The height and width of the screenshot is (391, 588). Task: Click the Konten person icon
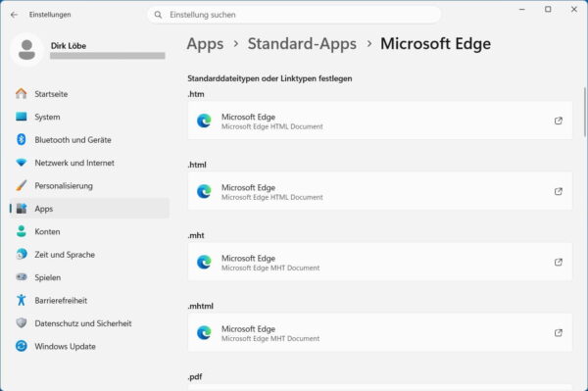[22, 231]
